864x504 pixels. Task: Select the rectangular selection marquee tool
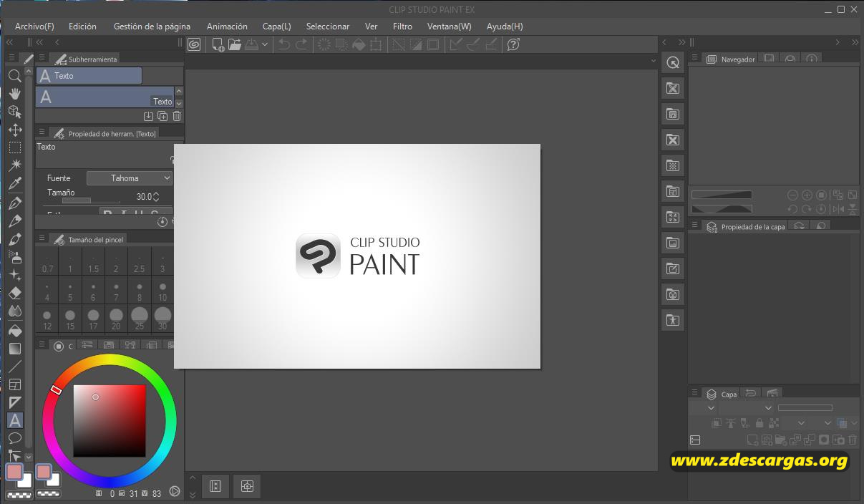click(14, 147)
